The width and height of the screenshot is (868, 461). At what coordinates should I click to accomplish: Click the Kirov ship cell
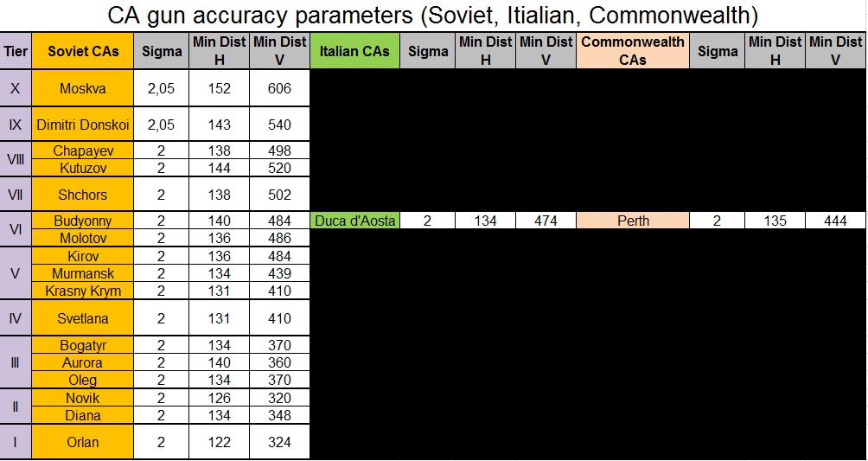coord(82,256)
